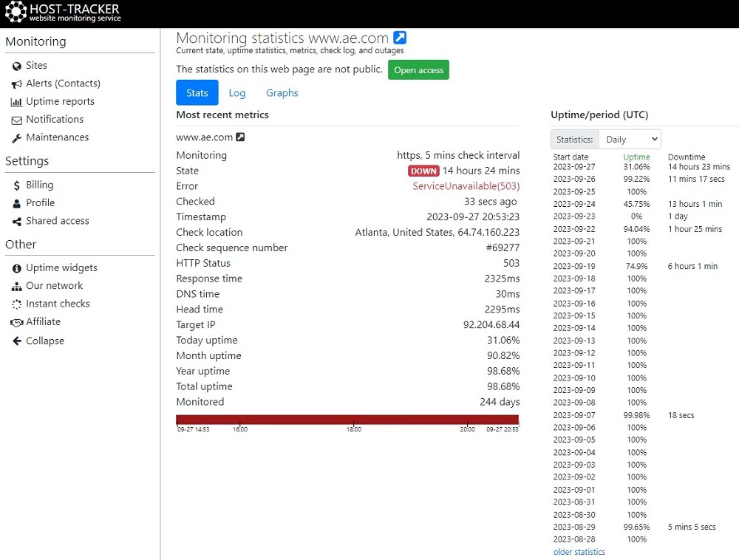
Task: Click the timestamp 2023-09-27 20:53:23
Action: point(473,216)
